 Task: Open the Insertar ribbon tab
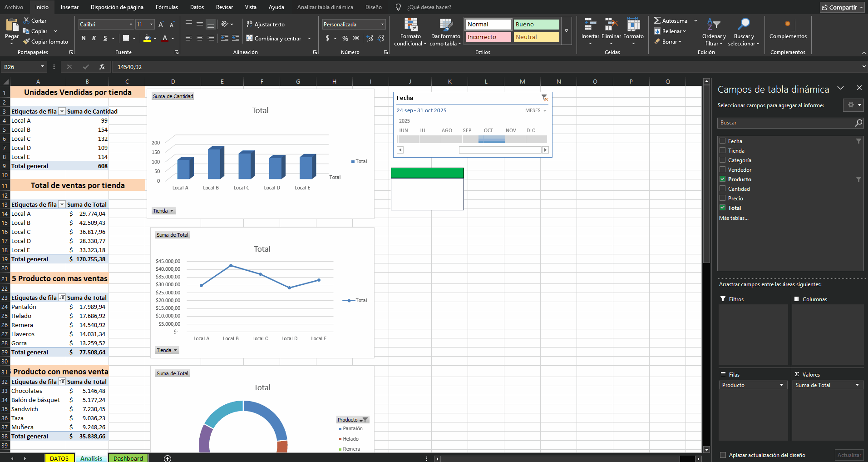69,7
